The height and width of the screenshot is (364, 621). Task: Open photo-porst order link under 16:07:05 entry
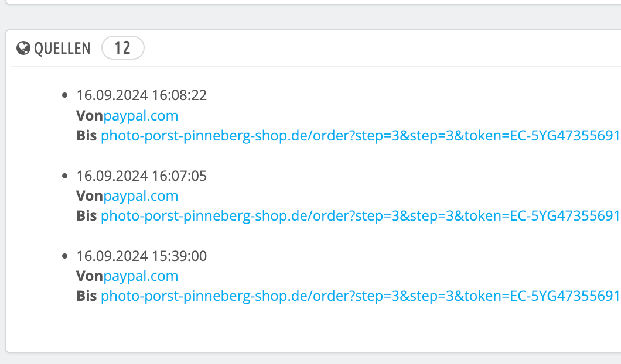point(360,217)
